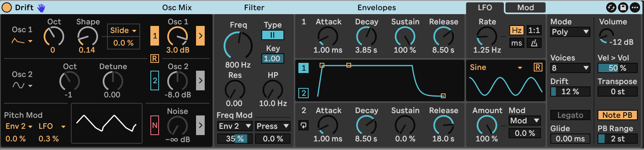Open LFO amount Mod source dropdown
Viewport: 644px width, 150px height.
pyautogui.click(x=525, y=121)
